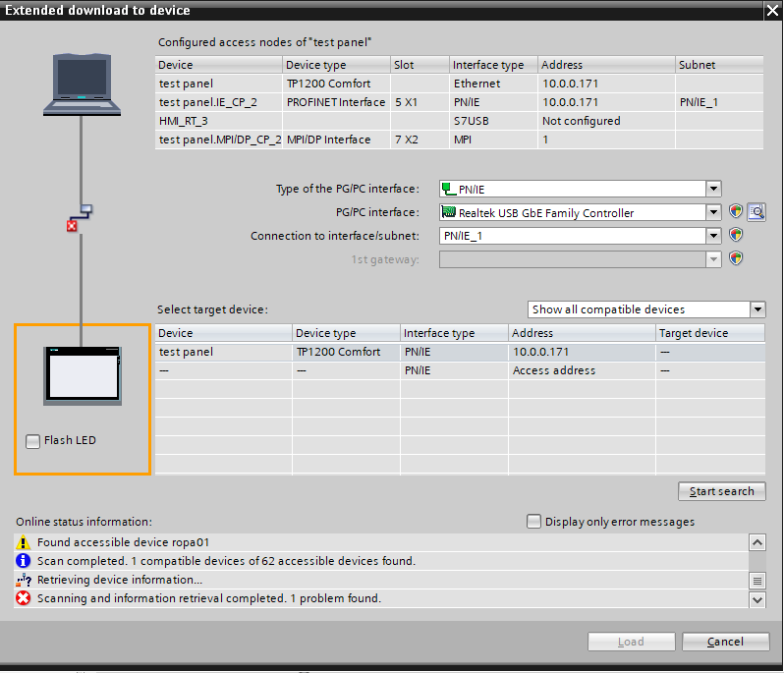Viewport: 784px width, 673px height.
Task: Click the PG/PC interface properties magnifier icon
Action: pyautogui.click(x=756, y=212)
